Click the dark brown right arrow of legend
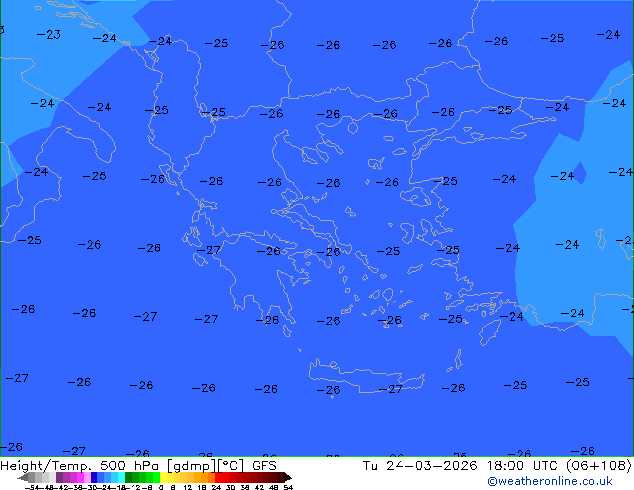Image resolution: width=634 pixels, height=490 pixels. click(288, 477)
